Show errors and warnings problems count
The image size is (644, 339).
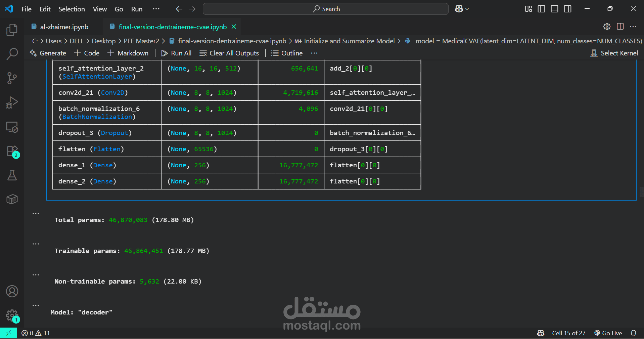pos(36,333)
